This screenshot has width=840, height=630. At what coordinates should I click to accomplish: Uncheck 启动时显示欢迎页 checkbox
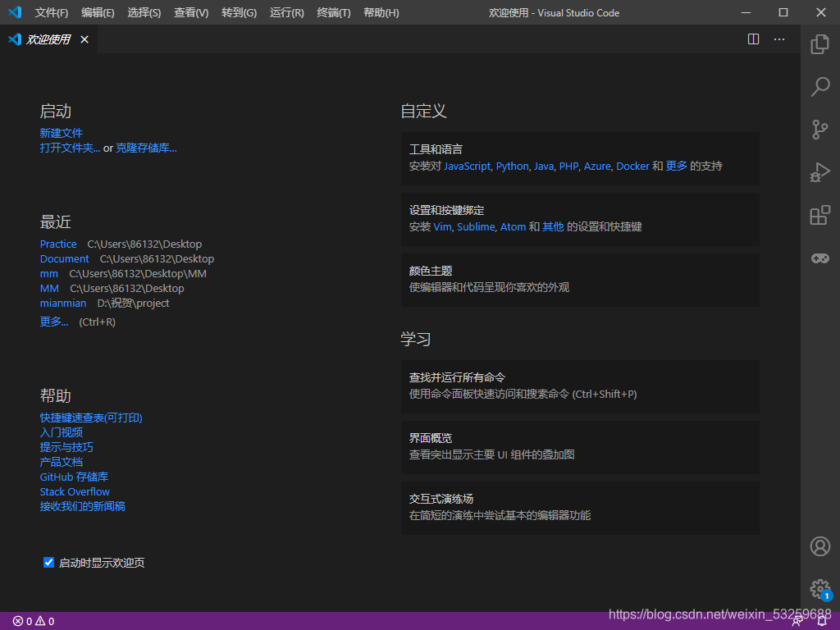[48, 562]
